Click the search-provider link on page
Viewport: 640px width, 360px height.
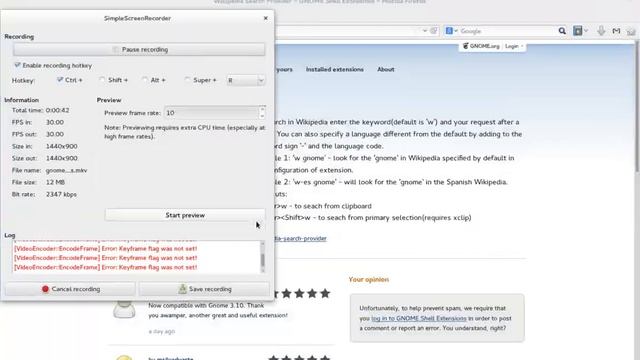(x=301, y=238)
